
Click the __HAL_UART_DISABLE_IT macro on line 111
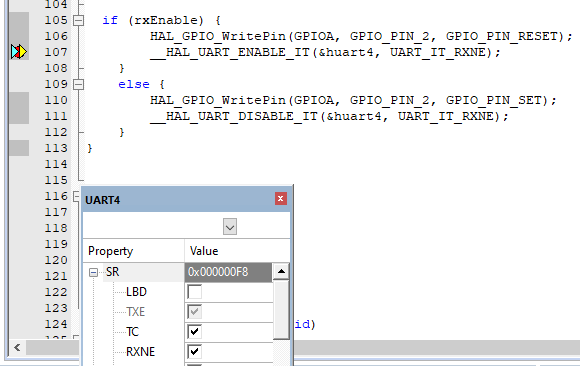(234, 116)
